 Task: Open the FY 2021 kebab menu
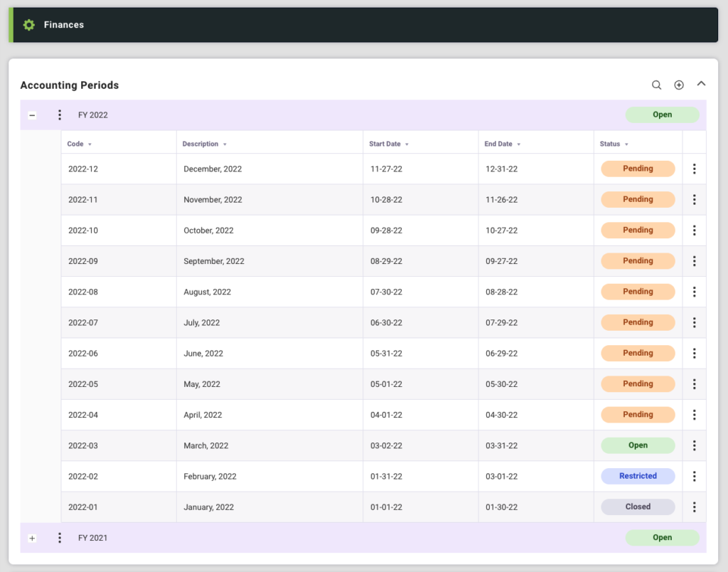tap(60, 538)
